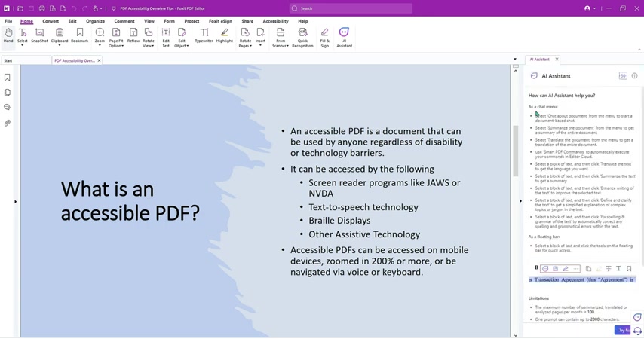Image resolution: width=644 pixels, height=339 pixels.
Task: Open the Bookmarks side panel
Action: pyautogui.click(x=7, y=78)
